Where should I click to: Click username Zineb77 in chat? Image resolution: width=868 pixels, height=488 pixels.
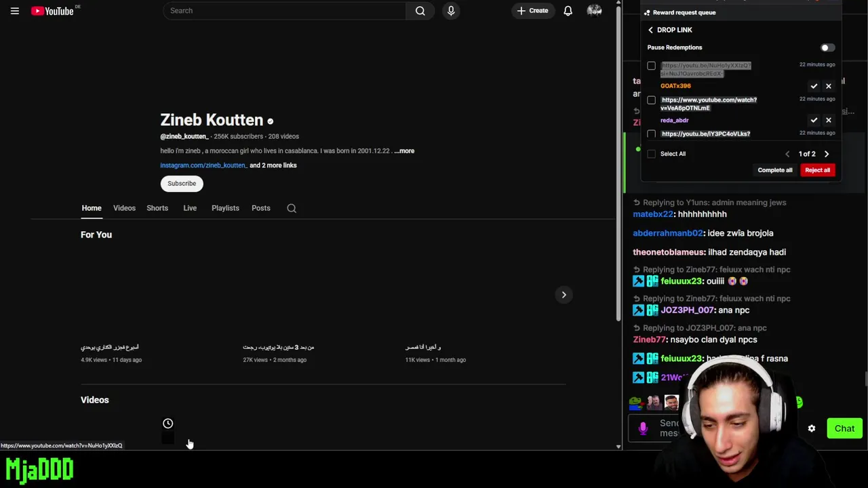pyautogui.click(x=650, y=340)
